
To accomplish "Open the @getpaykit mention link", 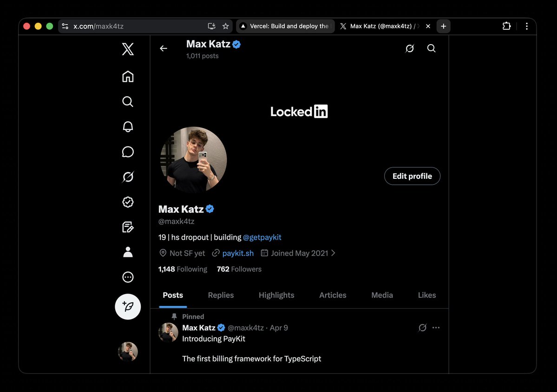I will pos(262,237).
